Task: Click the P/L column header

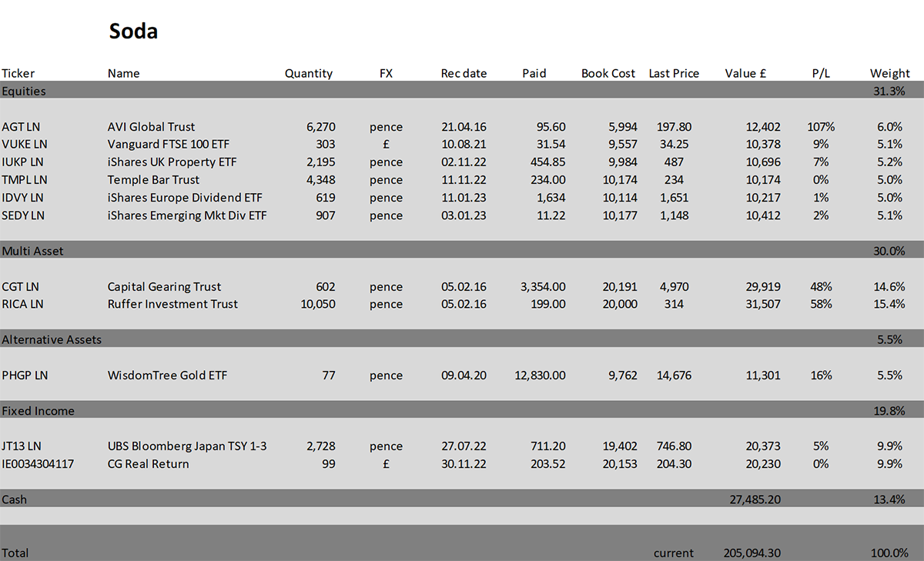Action: [x=821, y=74]
